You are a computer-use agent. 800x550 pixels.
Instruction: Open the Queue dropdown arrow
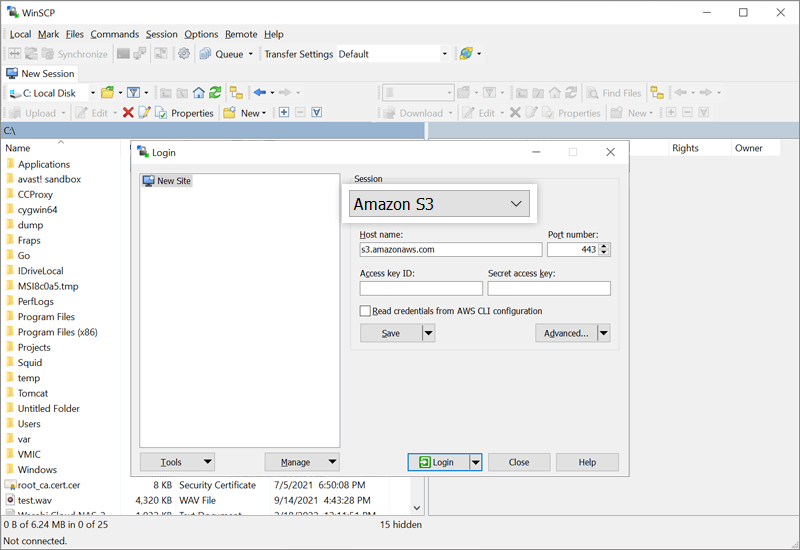(x=251, y=54)
